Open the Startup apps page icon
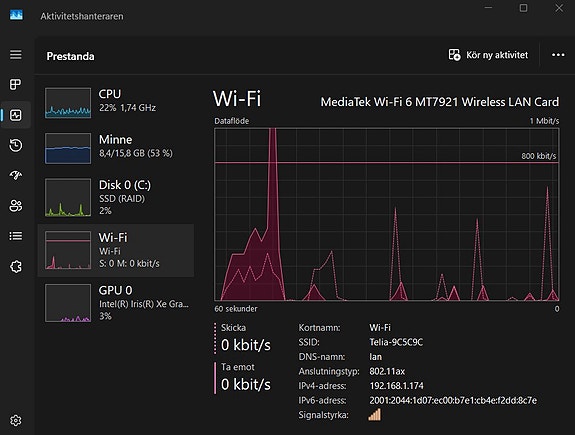 click(15, 175)
